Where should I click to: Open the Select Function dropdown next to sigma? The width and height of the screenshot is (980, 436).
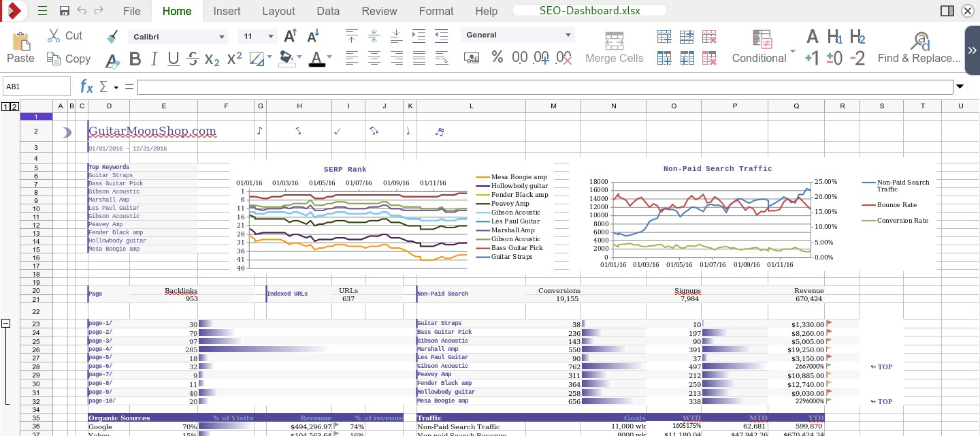[x=116, y=87]
